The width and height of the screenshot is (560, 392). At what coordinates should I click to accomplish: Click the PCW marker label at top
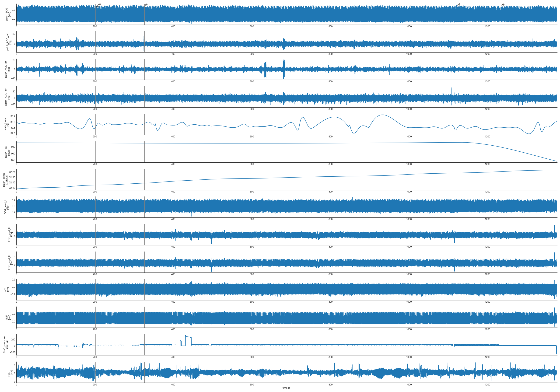(98, 5)
